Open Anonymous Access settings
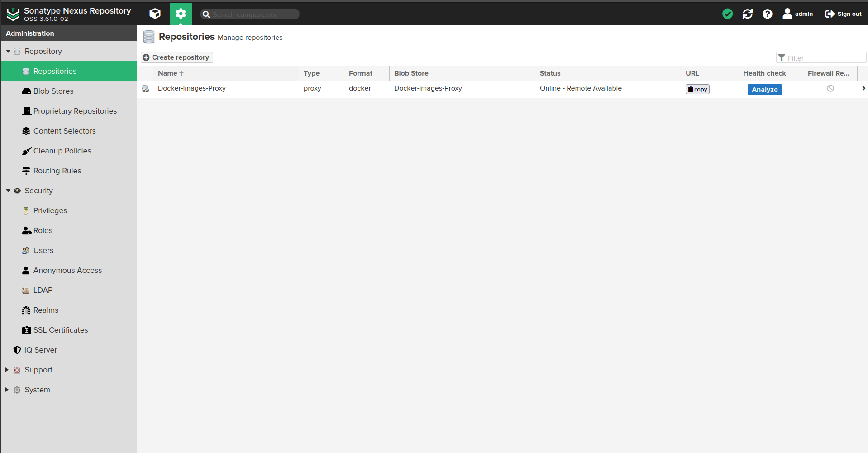 [x=69, y=270]
